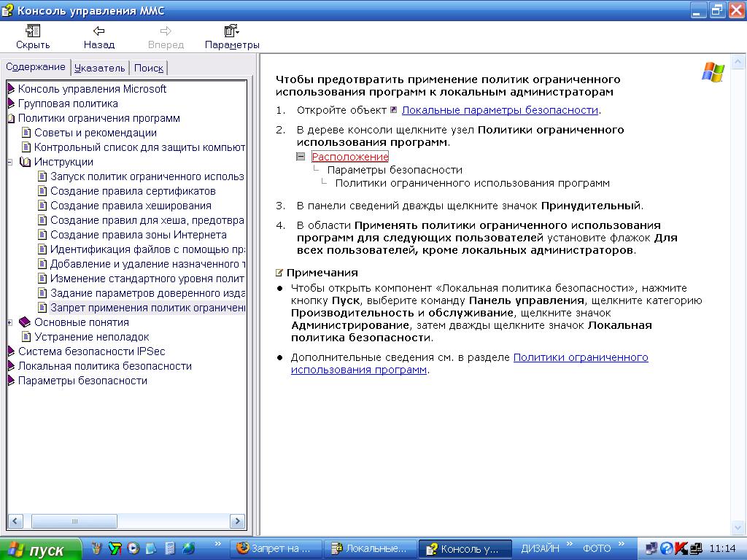Launch media player quick launch icon
The height and width of the screenshot is (560, 747).
pyautogui.click(x=133, y=548)
